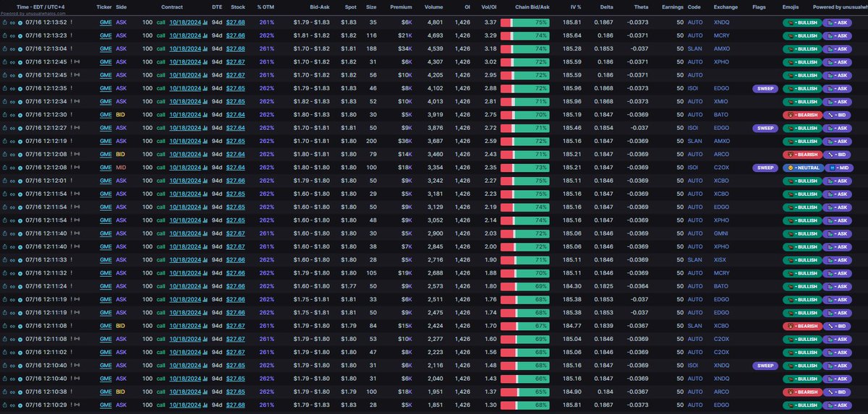Click multi-leg icon on 12:12:34 row

coord(77,100)
